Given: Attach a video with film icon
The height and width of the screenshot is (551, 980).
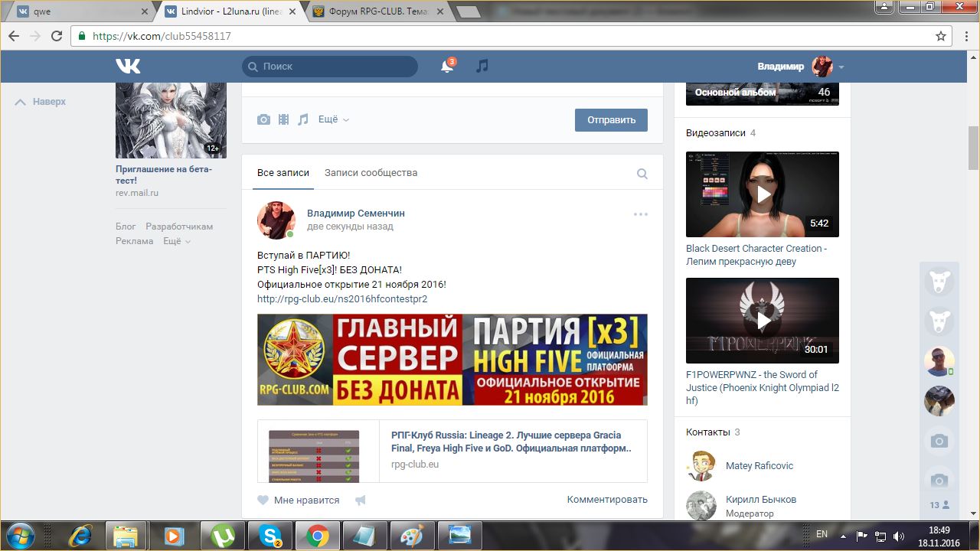Looking at the screenshot, I should pos(284,119).
